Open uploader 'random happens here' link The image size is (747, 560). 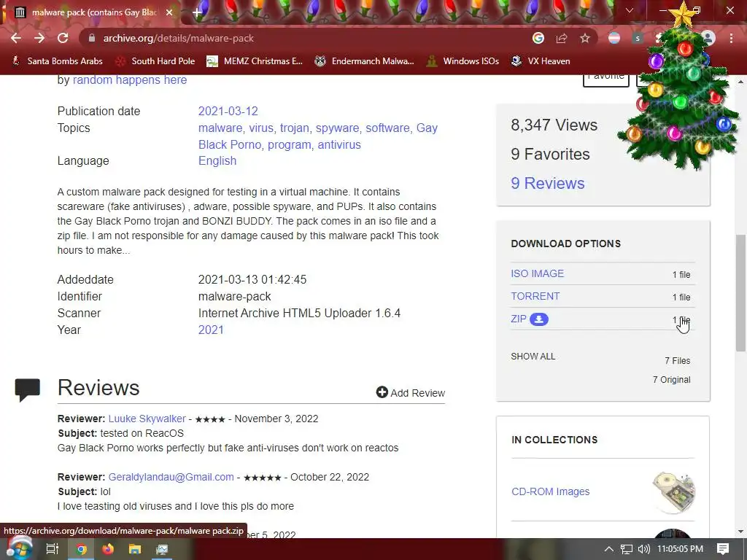(130, 80)
